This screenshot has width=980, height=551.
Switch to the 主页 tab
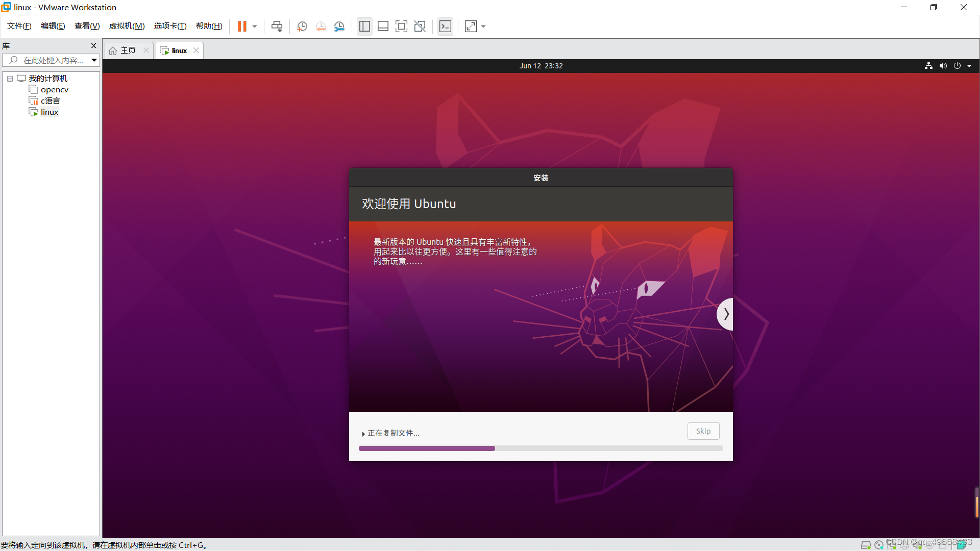point(127,50)
